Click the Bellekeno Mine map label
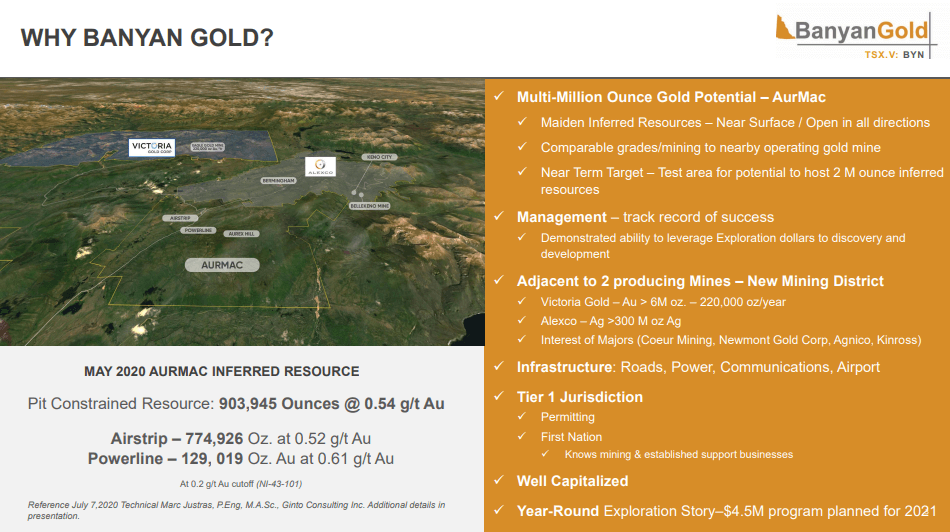The image size is (950, 532). pyautogui.click(x=370, y=206)
